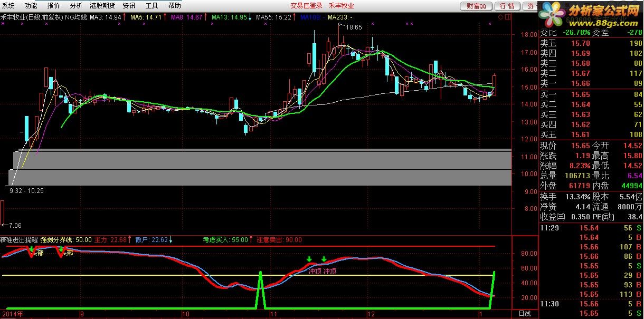644x319 pixels.
Task: Open the 报价 menu
Action: 54,6
